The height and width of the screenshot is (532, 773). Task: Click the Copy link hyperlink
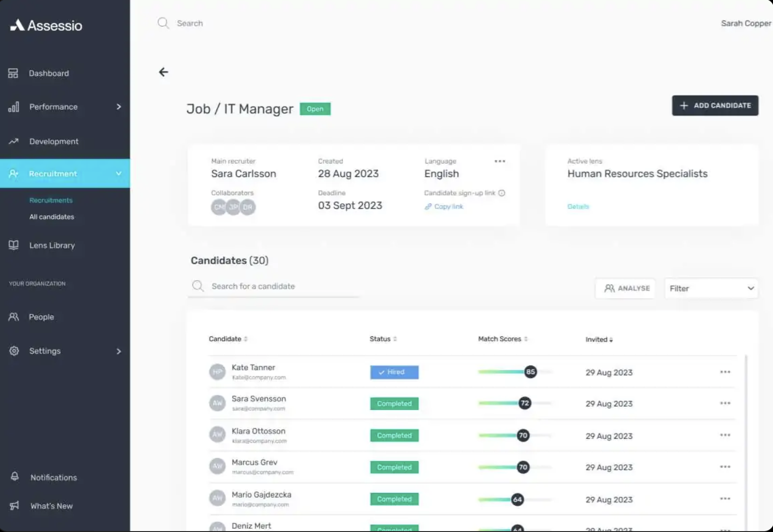(448, 206)
